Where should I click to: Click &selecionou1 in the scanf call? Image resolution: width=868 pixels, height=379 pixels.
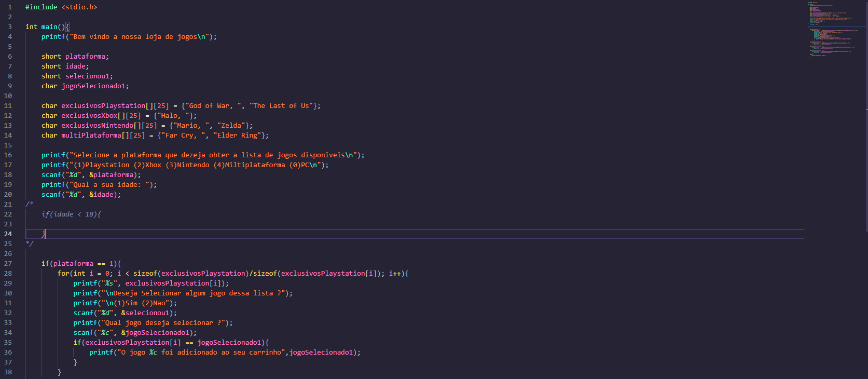tap(145, 313)
